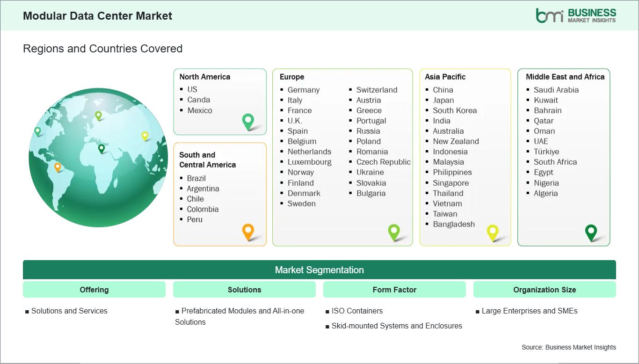Select the Germany bullet in Europe list

pos(304,90)
